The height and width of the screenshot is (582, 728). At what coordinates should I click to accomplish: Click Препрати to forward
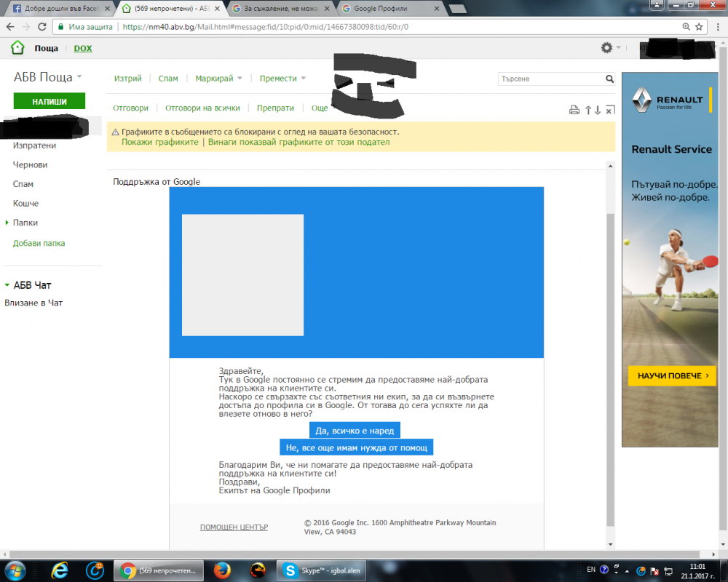pyautogui.click(x=275, y=108)
